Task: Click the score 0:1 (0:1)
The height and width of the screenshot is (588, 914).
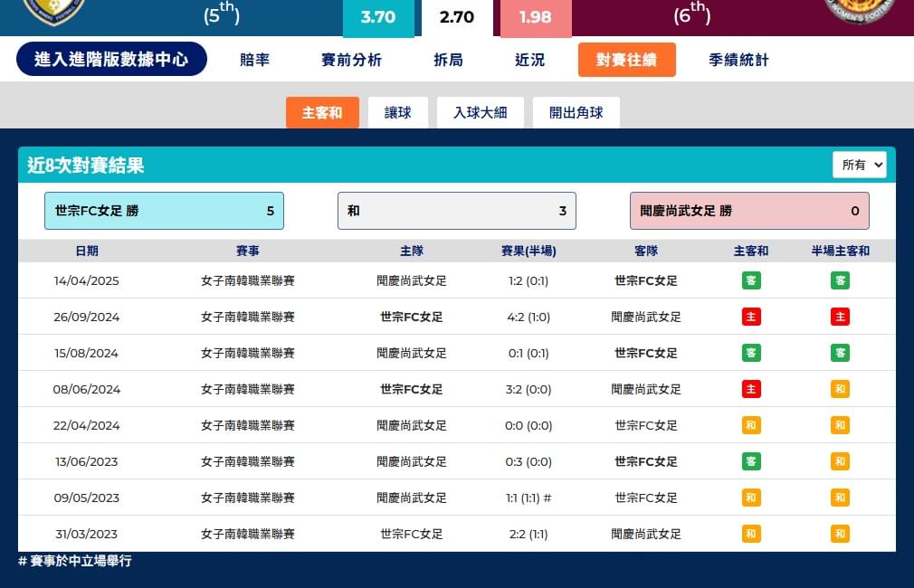Action: click(x=528, y=353)
